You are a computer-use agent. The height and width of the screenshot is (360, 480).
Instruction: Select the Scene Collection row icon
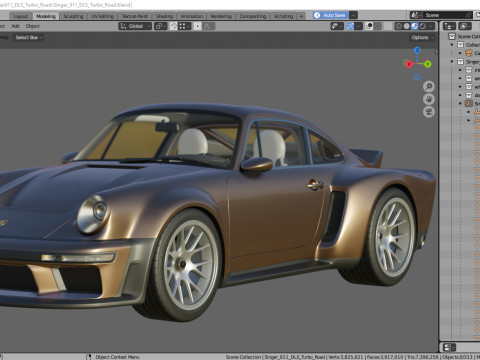[x=452, y=36]
